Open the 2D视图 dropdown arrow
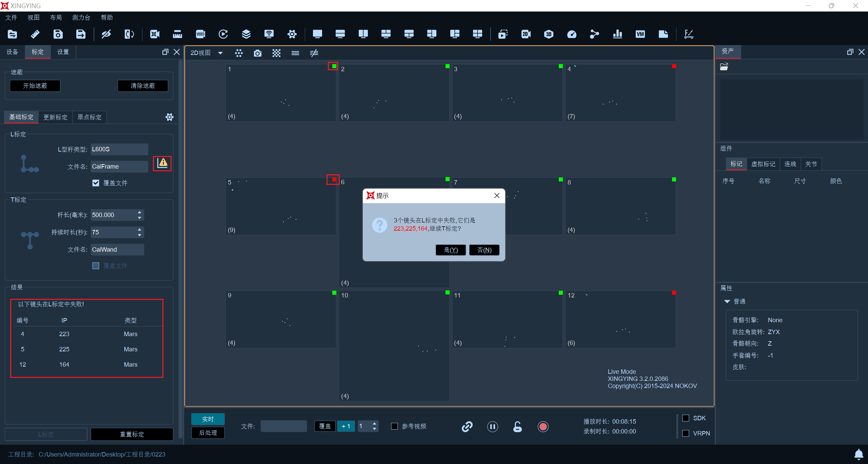This screenshot has height=464, width=868. click(x=220, y=53)
